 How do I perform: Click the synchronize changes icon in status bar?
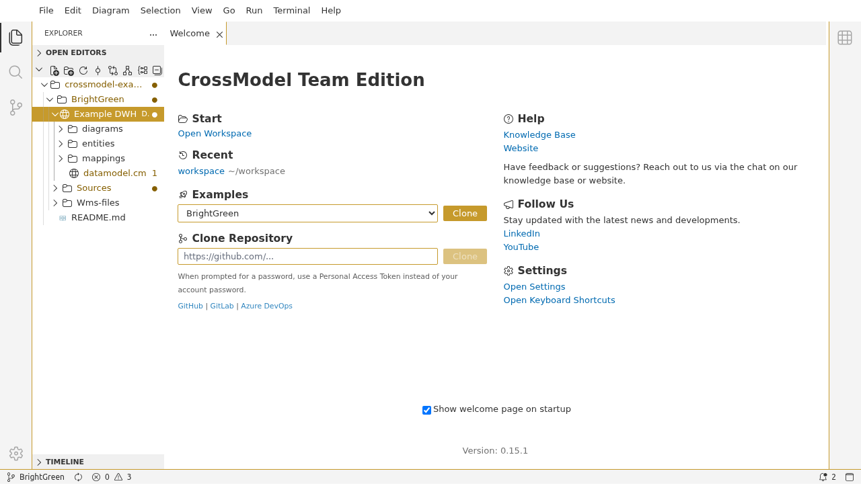78,477
